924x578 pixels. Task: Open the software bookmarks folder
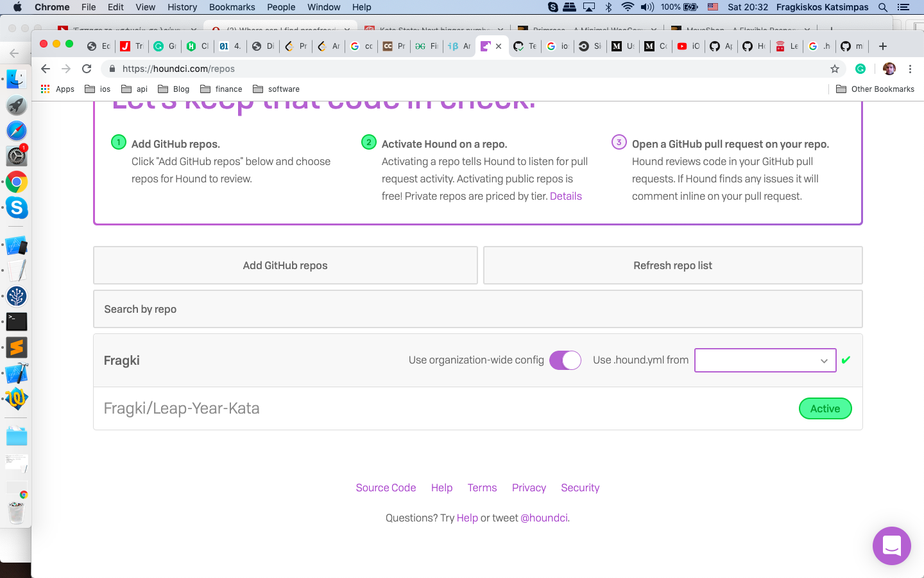click(x=276, y=89)
